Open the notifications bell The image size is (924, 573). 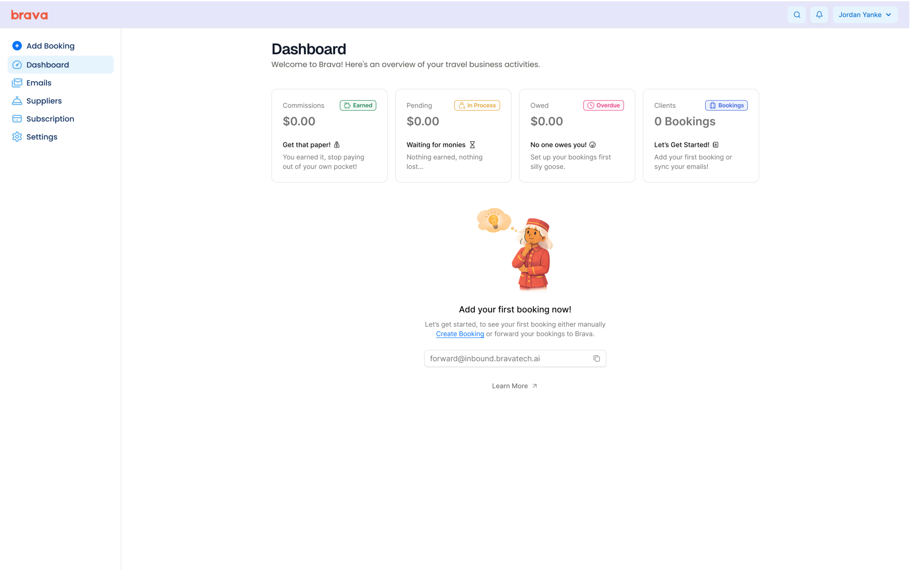(x=819, y=15)
